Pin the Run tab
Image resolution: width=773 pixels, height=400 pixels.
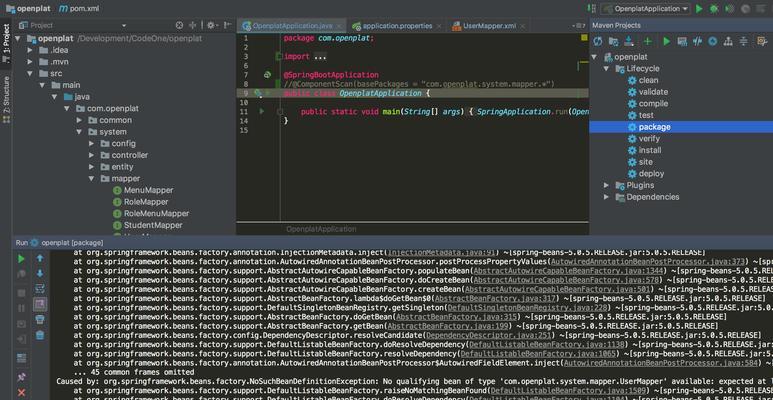coord(21,377)
